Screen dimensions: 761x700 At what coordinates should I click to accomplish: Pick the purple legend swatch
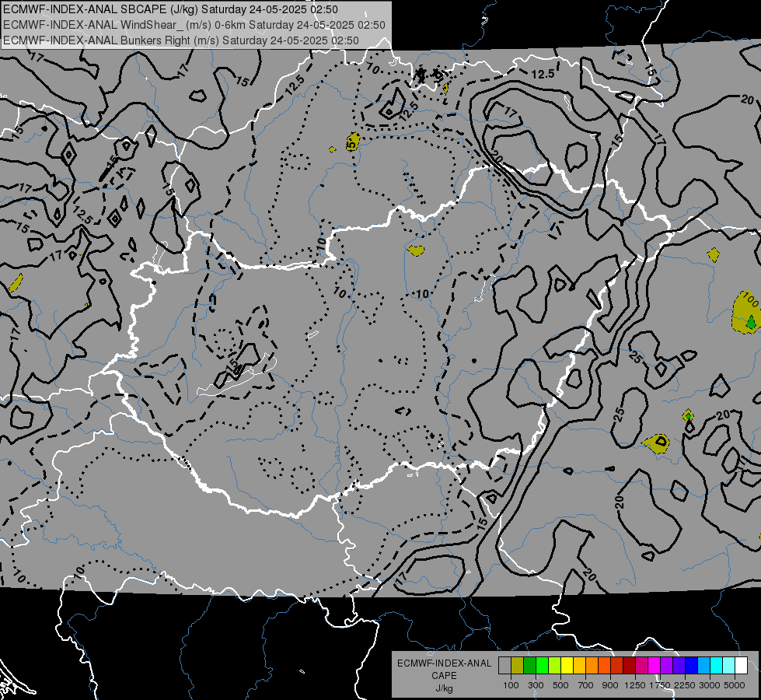[x=667, y=666]
